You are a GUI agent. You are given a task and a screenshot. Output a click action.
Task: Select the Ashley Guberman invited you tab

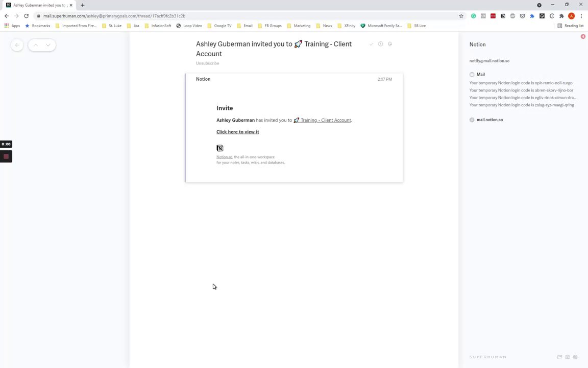coord(39,5)
